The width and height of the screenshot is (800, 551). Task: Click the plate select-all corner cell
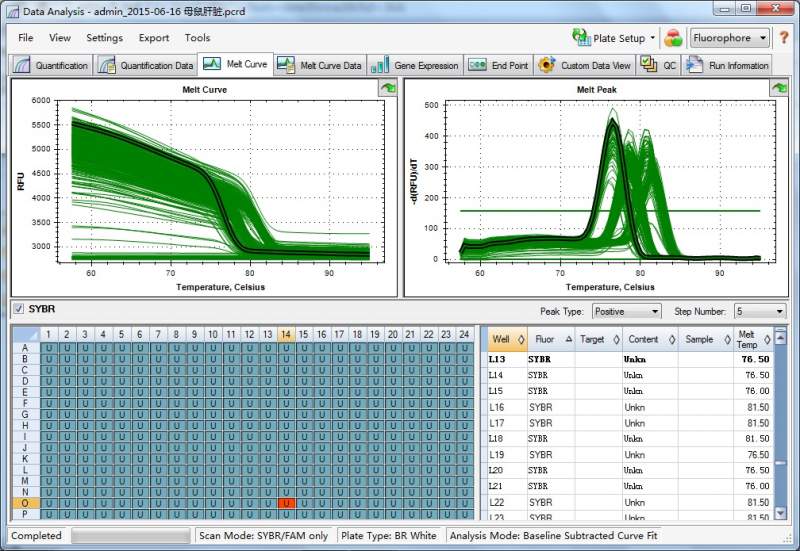point(26,335)
